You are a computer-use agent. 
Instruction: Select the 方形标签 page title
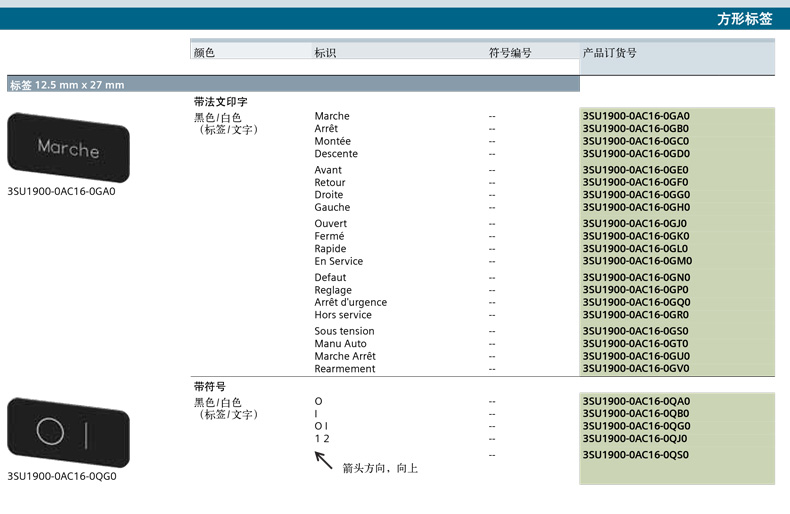coord(744,19)
